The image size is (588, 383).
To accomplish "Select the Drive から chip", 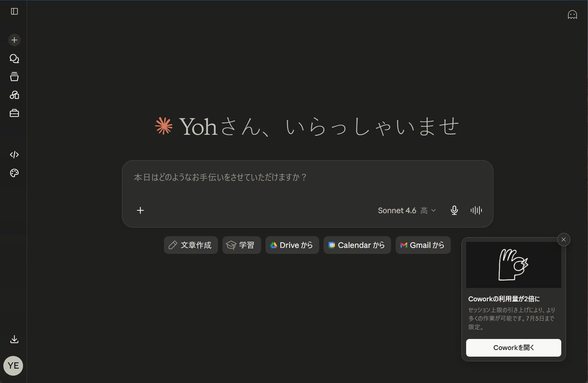I will click(x=292, y=245).
